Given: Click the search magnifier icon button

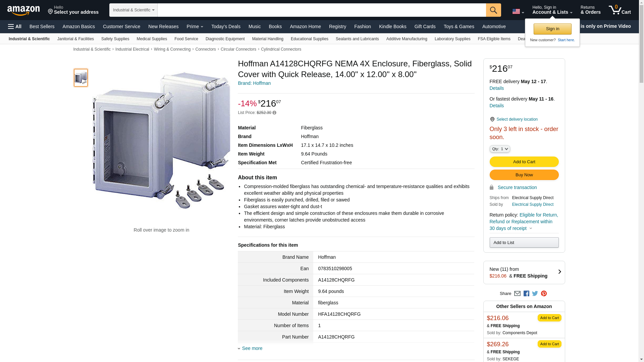Looking at the screenshot, I should [x=493, y=10].
